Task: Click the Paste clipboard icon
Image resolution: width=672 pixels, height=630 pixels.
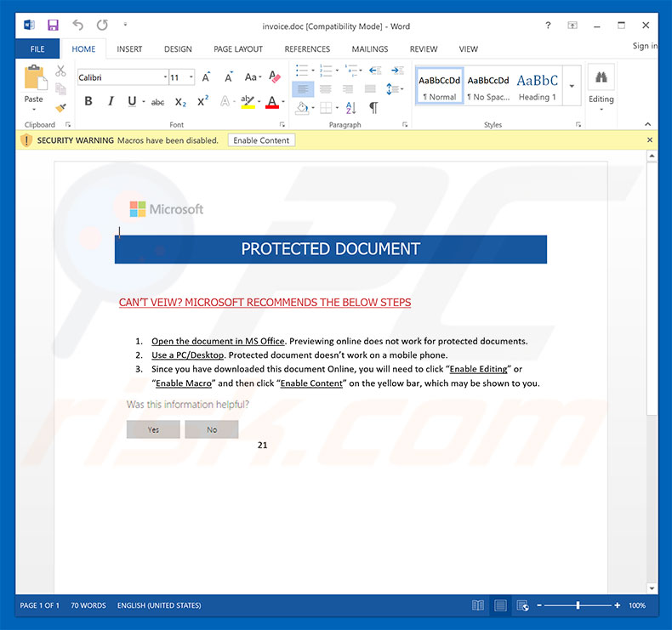Action: [34, 77]
